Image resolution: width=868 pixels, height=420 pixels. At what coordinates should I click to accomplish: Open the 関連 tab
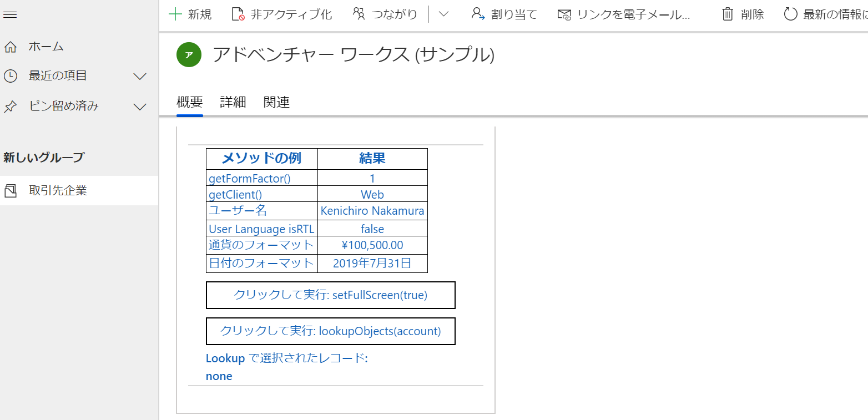pos(276,102)
